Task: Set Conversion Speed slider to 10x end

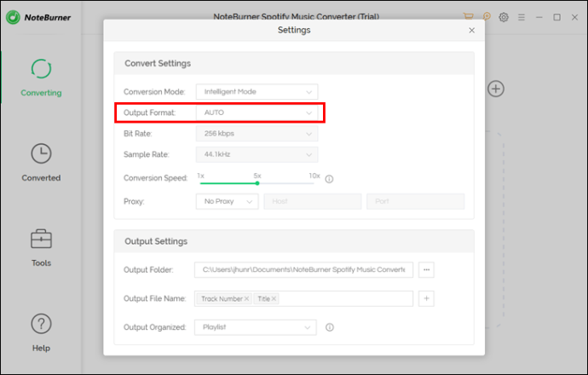Action: [x=314, y=183]
